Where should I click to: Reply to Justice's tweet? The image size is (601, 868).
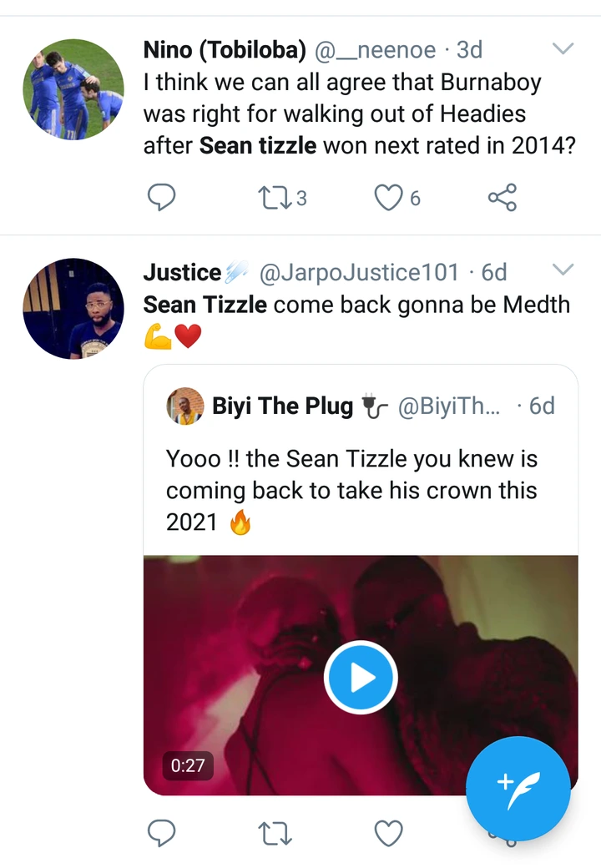point(162,833)
